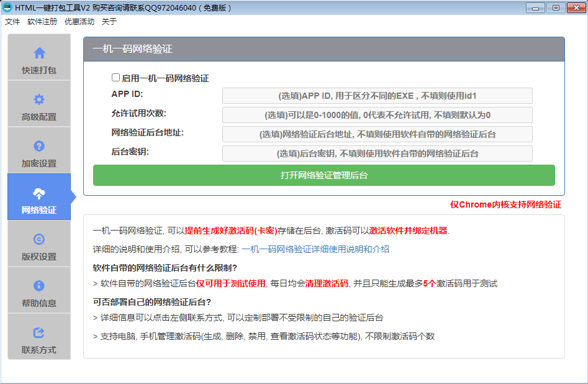Select the 加密设置 question mark icon
The height and width of the screenshot is (384, 588).
[39, 146]
